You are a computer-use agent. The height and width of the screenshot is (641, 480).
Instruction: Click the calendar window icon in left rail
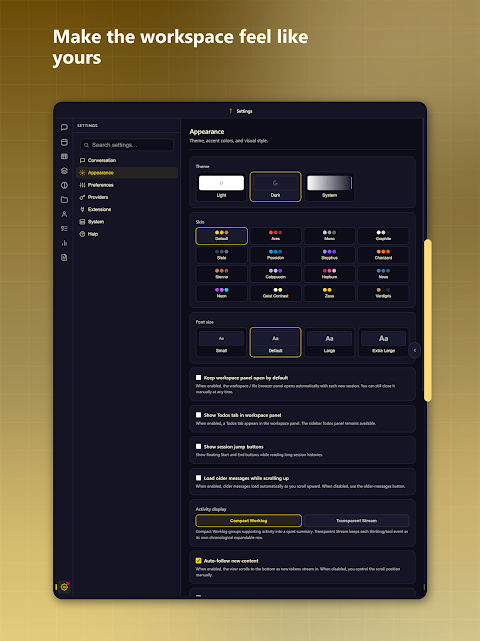pos(64,142)
